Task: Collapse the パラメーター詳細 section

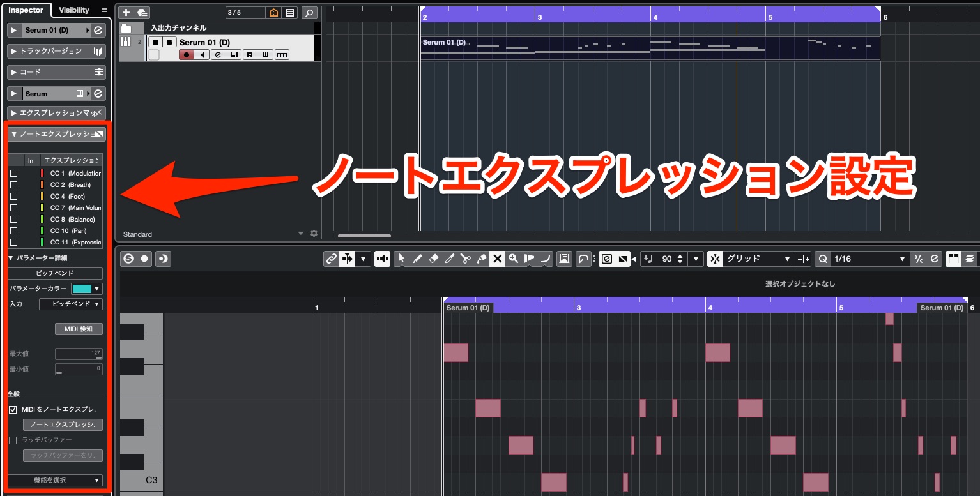Action: coord(11,258)
